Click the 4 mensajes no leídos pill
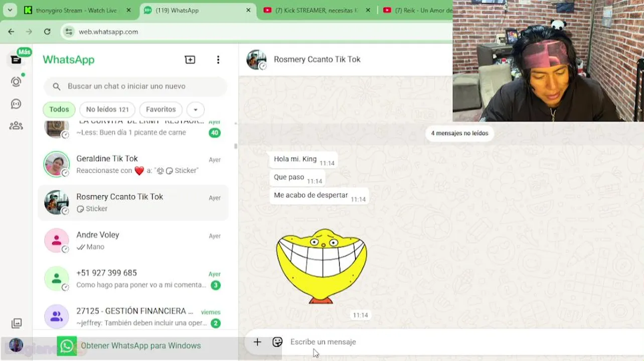This screenshot has width=644, height=361. click(459, 133)
